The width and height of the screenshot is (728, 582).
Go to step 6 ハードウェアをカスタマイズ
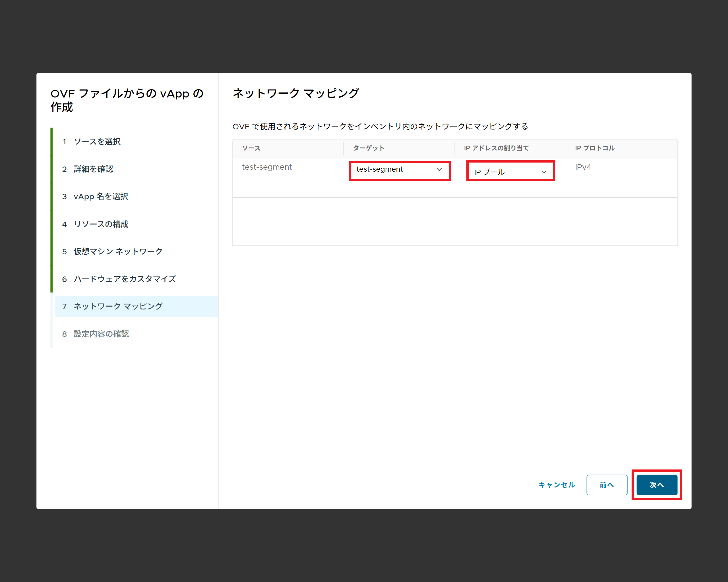[x=125, y=279]
